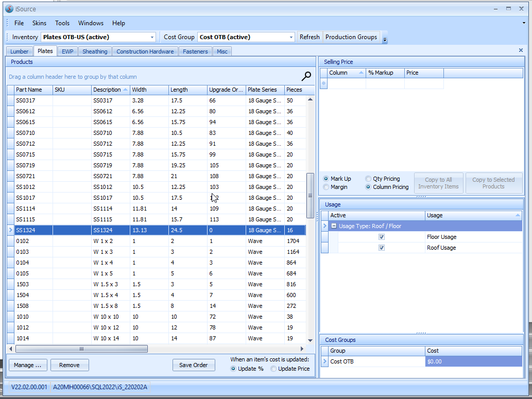Click the sort arrow on Usage column header
The image size is (532, 399).
[x=518, y=215]
